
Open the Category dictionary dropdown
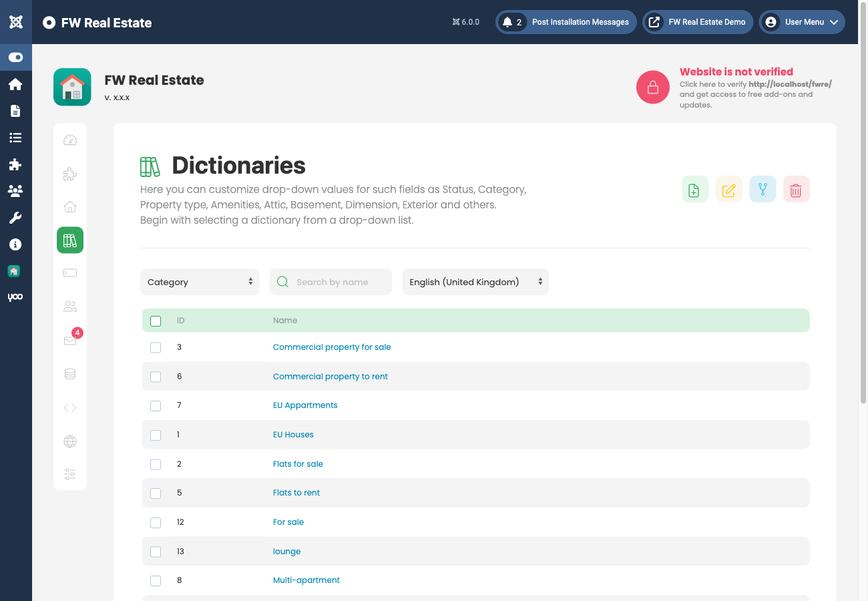pyautogui.click(x=199, y=282)
